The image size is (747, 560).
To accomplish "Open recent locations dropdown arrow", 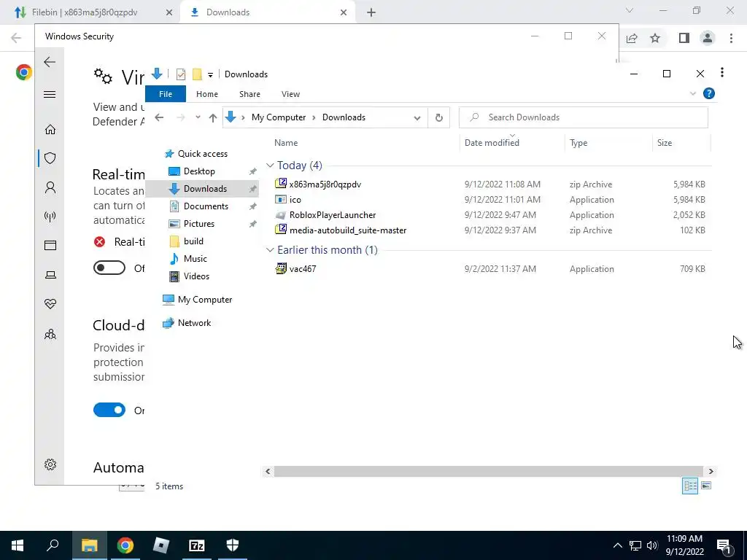I will (198, 117).
